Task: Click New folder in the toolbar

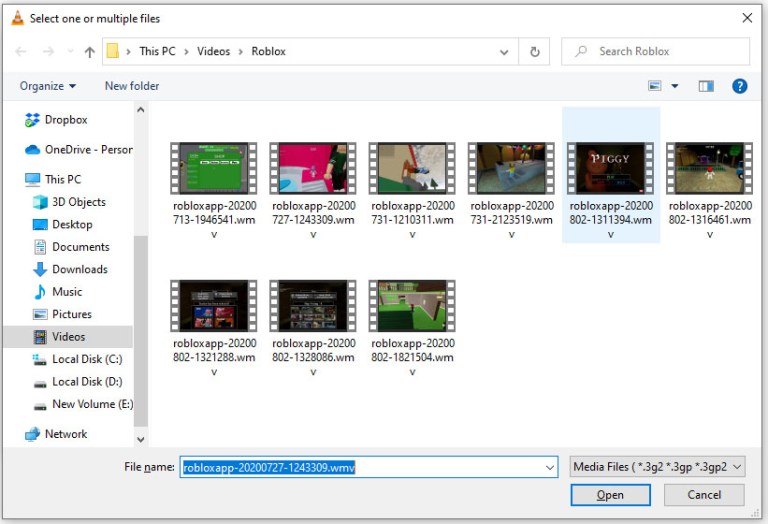Action: (x=132, y=86)
